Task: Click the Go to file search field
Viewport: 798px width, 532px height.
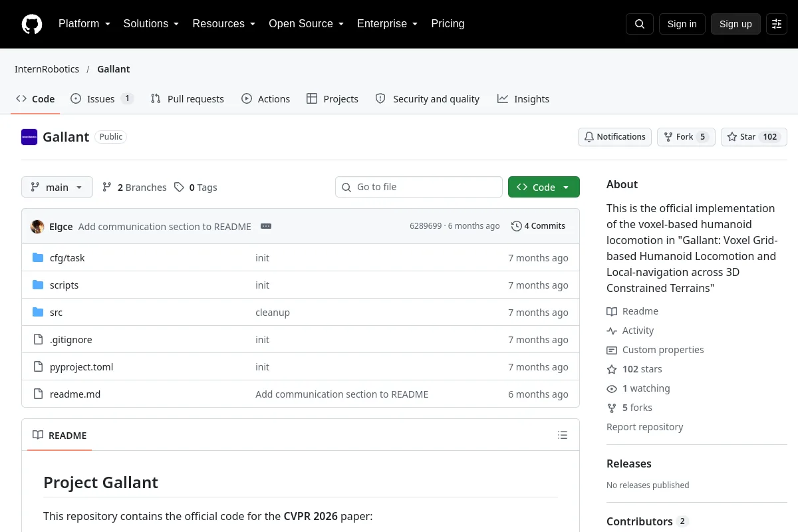Action: coord(419,187)
